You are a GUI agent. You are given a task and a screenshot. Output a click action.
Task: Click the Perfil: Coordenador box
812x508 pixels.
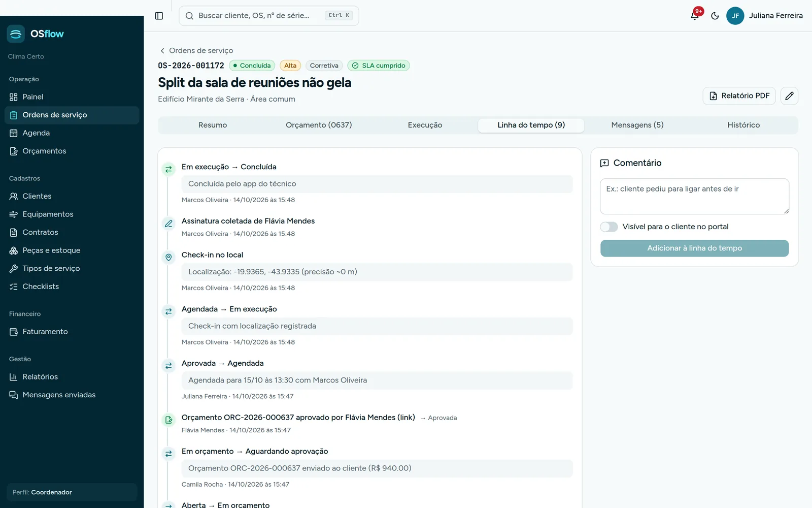tap(72, 492)
